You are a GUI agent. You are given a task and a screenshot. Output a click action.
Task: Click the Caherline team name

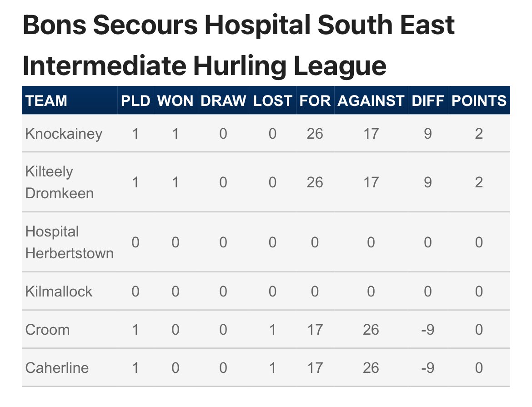click(x=57, y=367)
